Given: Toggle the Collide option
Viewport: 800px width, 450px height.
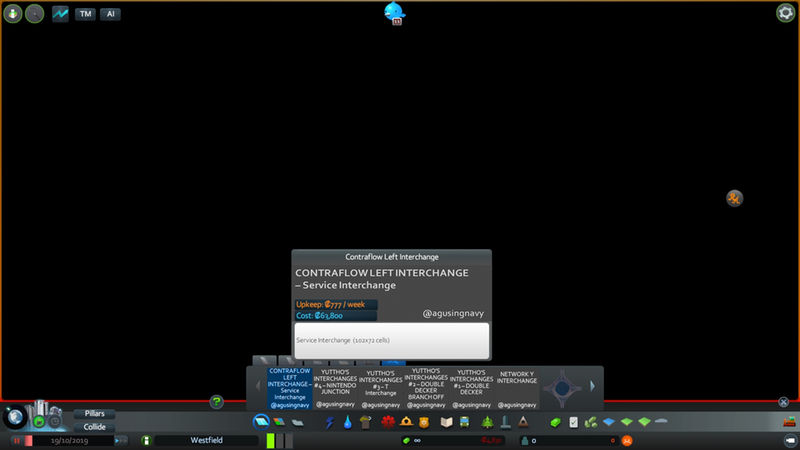Looking at the screenshot, I should 95,427.
